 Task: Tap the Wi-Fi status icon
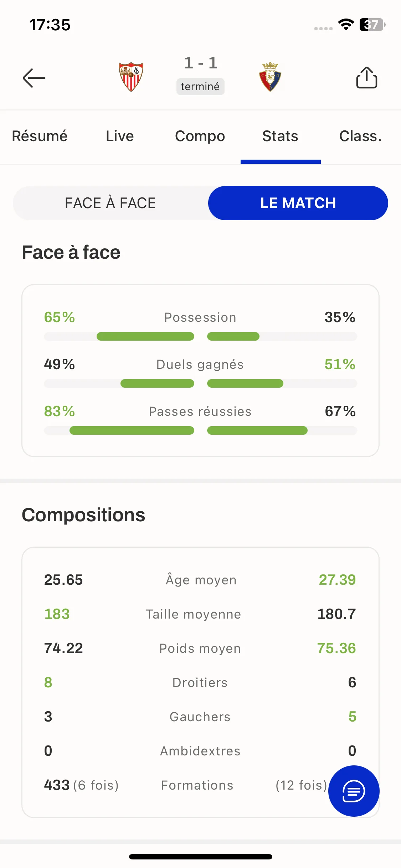point(346,25)
